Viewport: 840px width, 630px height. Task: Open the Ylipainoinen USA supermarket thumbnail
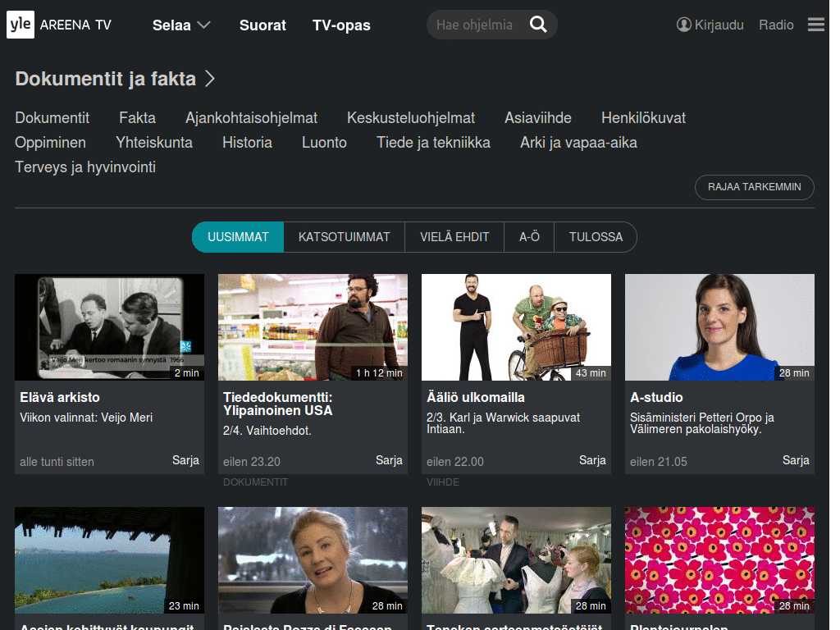(x=313, y=327)
